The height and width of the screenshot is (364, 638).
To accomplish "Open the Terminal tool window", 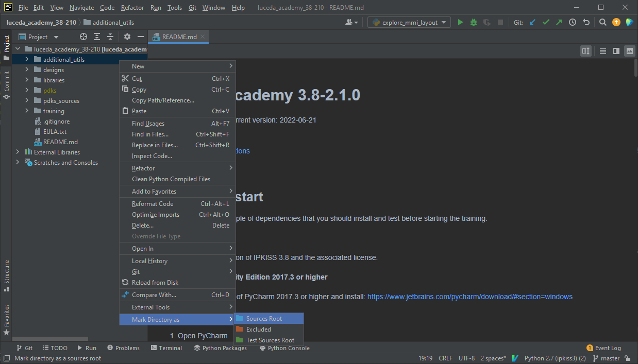I will [166, 348].
